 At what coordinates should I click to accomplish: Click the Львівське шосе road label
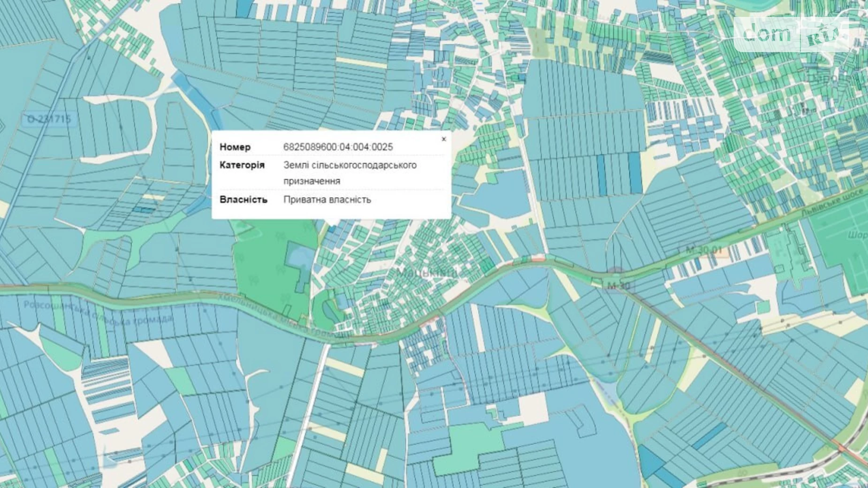click(x=831, y=203)
